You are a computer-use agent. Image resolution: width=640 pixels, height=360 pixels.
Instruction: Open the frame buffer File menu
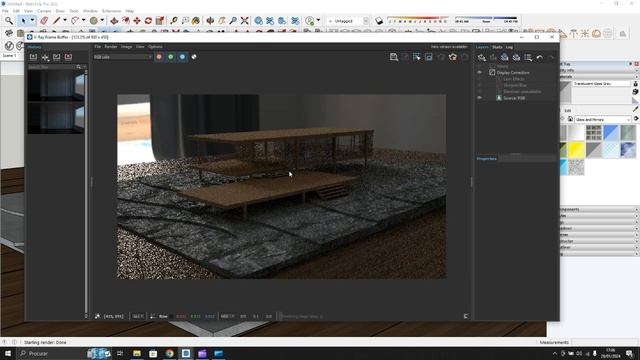[98, 47]
